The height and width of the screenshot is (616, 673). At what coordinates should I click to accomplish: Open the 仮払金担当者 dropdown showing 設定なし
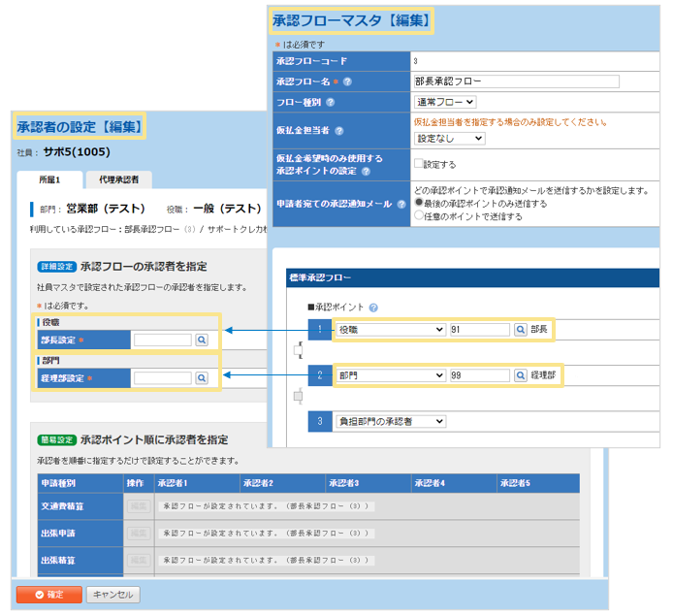click(449, 139)
